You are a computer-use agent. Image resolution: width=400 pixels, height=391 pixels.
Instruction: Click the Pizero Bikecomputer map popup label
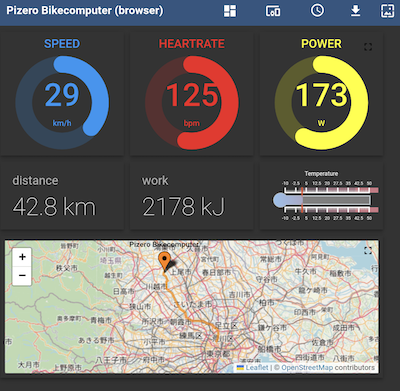164,244
